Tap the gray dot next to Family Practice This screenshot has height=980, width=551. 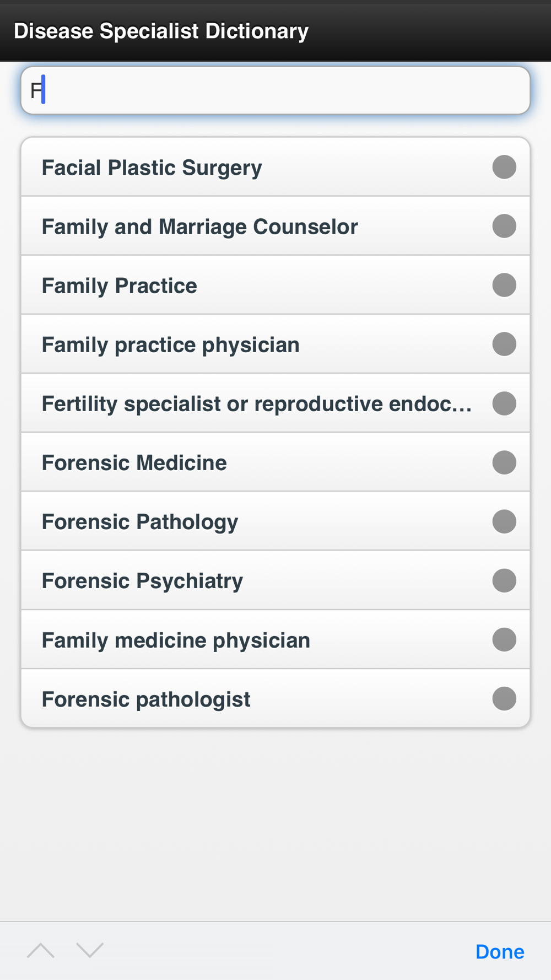pyautogui.click(x=504, y=285)
